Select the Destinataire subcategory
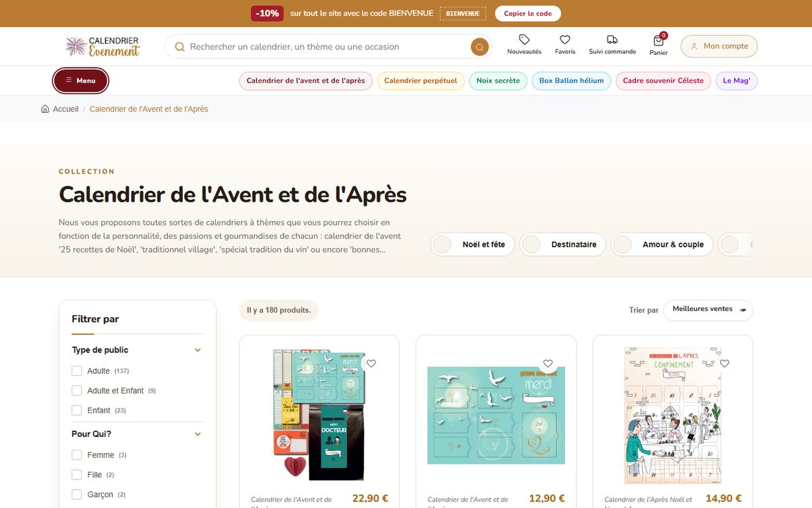Viewport: 812px width, 508px height. tap(563, 245)
